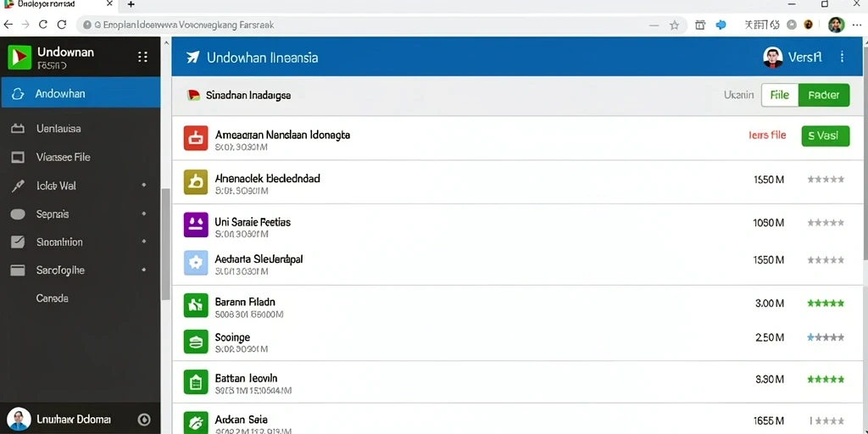Click the Ameaanan Nenslaan Idonagta title
Viewport: 868px width, 434px height.
click(x=282, y=135)
